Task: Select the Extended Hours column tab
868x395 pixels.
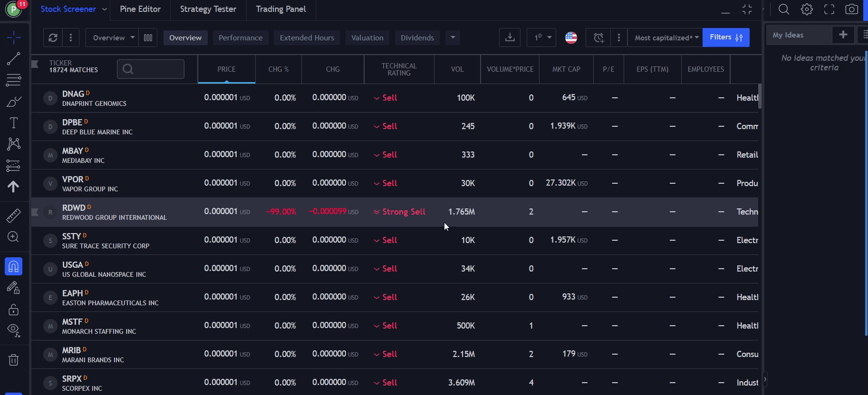Action: click(307, 38)
